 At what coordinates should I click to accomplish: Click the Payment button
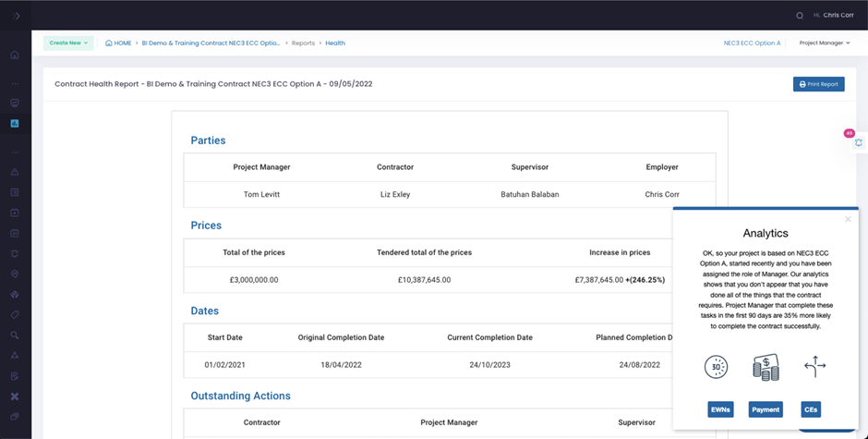click(x=766, y=409)
